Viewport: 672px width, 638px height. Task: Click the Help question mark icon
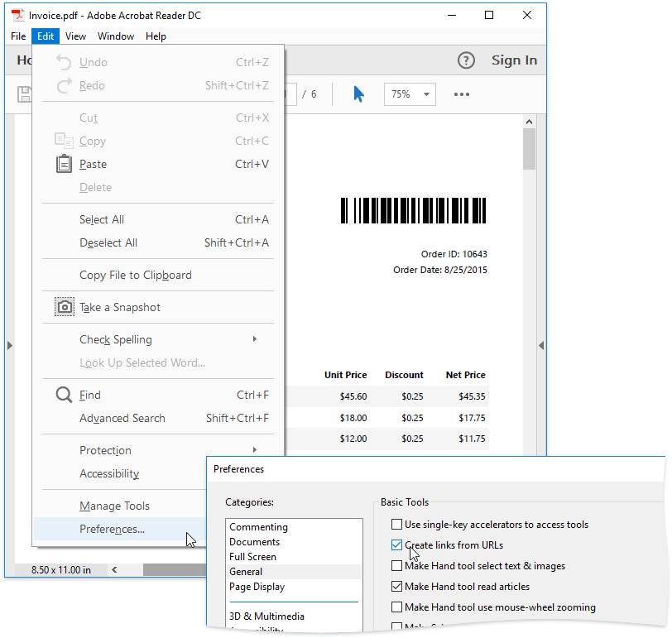click(x=466, y=60)
